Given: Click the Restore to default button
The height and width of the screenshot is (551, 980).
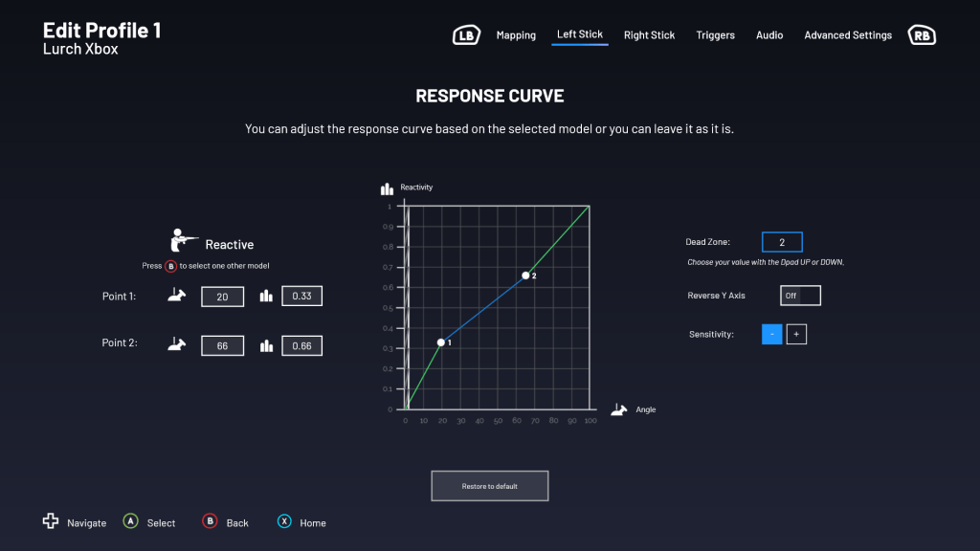Looking at the screenshot, I should [489, 486].
